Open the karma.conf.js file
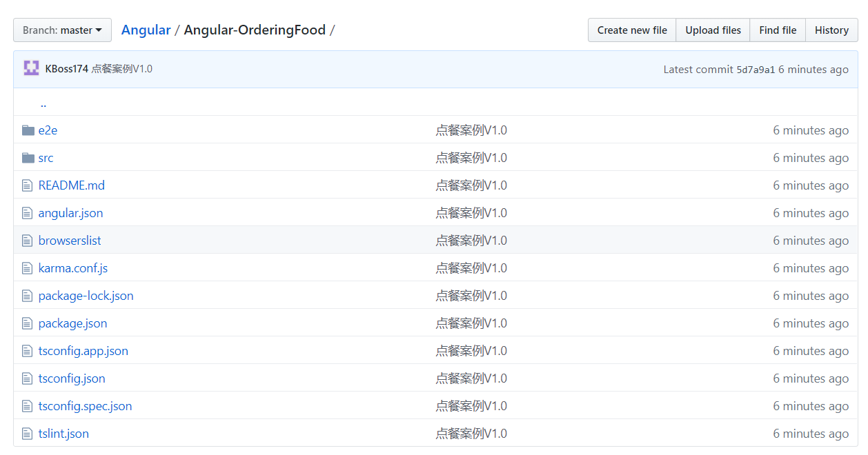Viewport: 868px width, 455px height. pos(73,268)
